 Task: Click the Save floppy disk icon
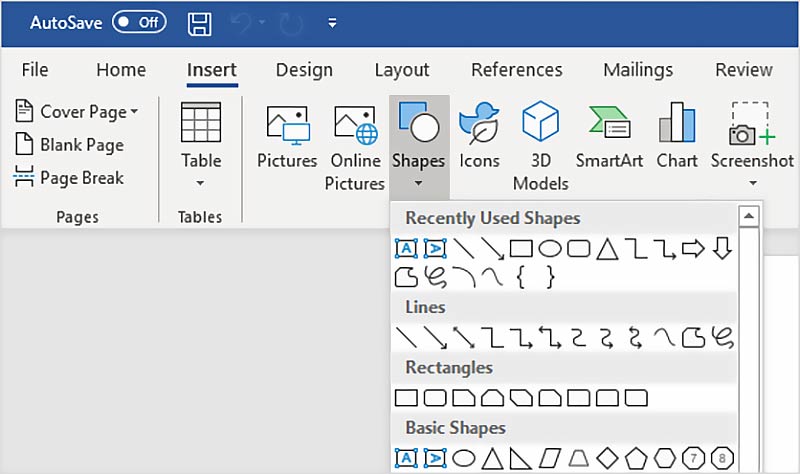[x=200, y=23]
